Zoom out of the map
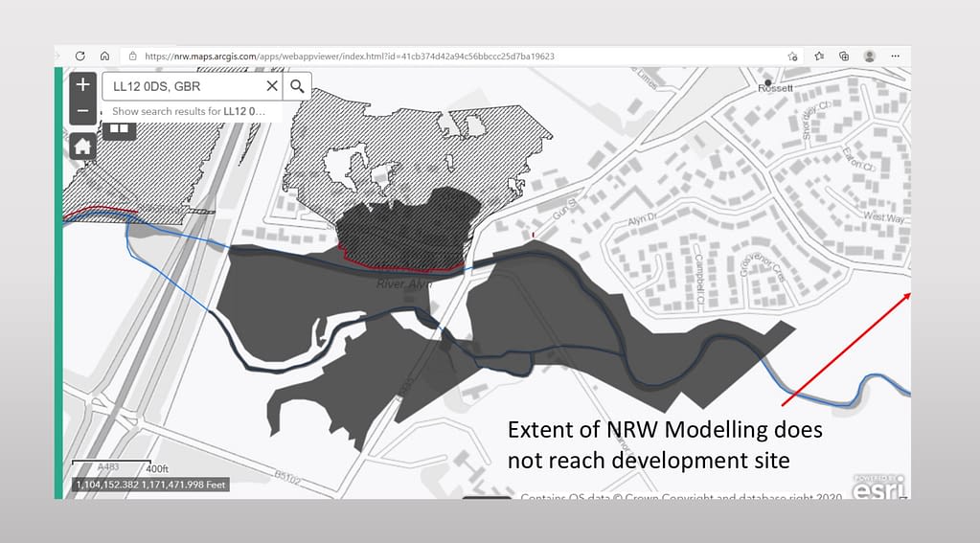This screenshot has width=980, height=543. point(82,111)
